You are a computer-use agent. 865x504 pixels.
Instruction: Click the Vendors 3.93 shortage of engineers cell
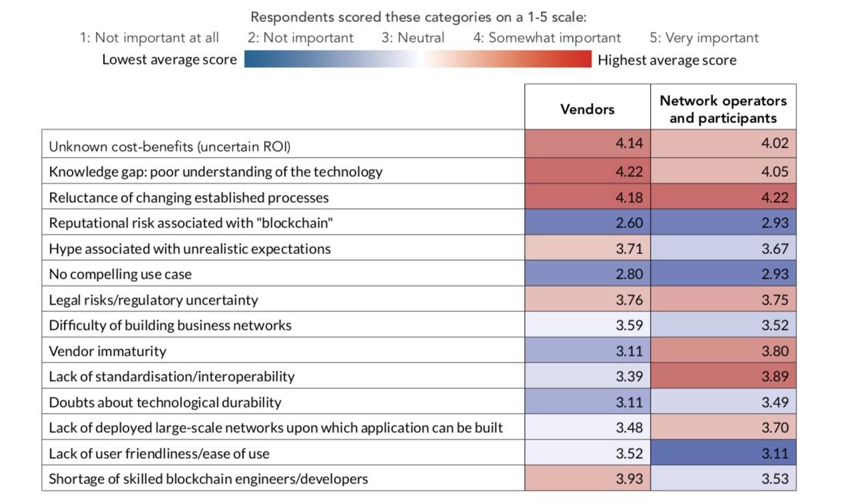(x=587, y=479)
